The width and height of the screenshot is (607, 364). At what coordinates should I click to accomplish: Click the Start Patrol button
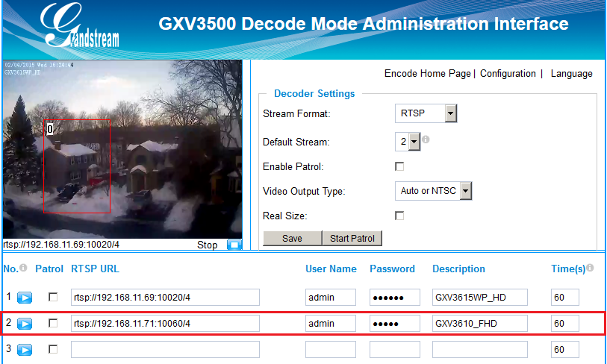tap(352, 238)
